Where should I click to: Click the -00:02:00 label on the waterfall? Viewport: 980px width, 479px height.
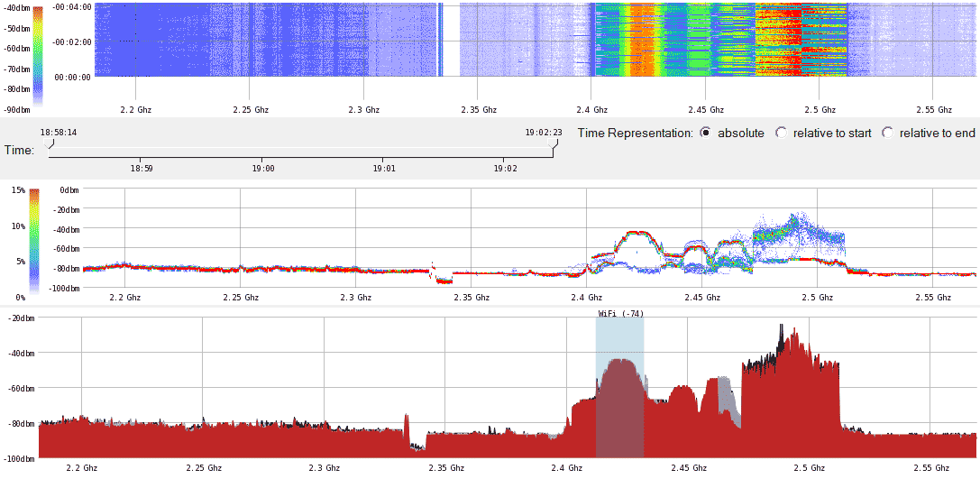[72, 41]
